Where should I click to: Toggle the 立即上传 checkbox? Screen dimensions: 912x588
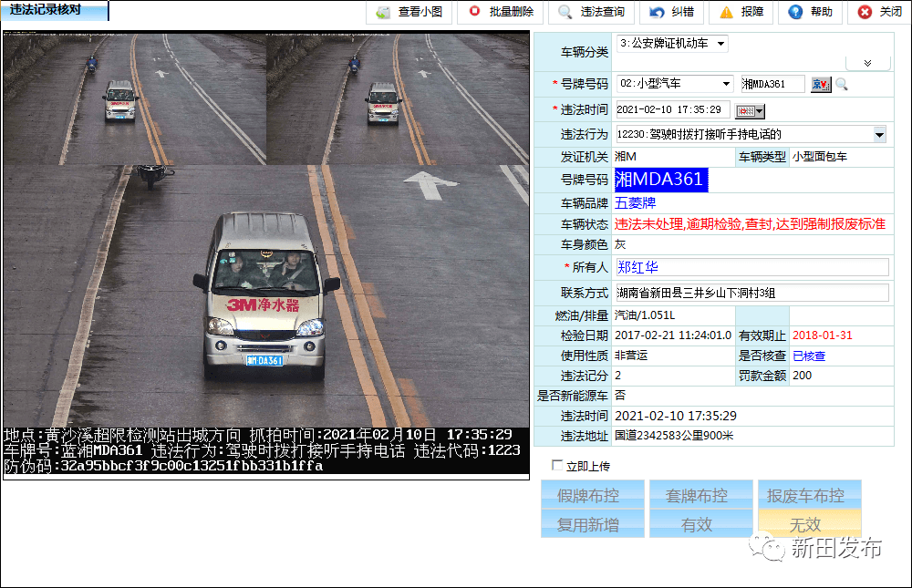[x=557, y=466]
